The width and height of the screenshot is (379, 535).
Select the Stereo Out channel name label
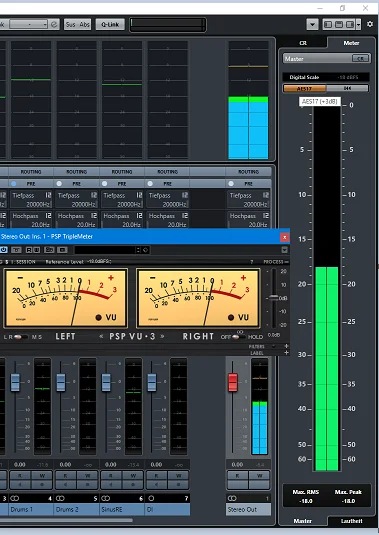248,509
